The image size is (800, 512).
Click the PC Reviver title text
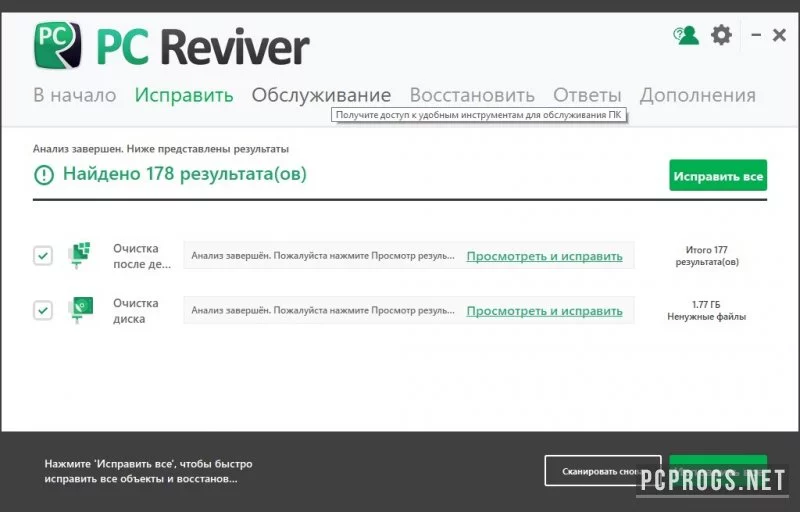point(203,47)
